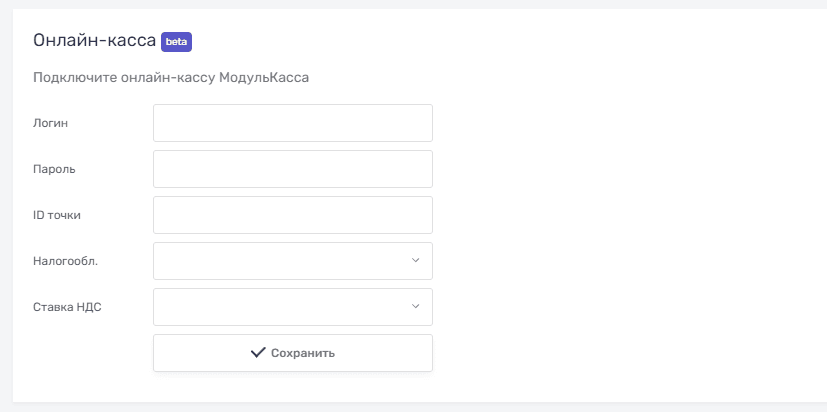Click the chevron arrow in Ставка НДС field
Image resolution: width=827 pixels, height=412 pixels.
(416, 307)
